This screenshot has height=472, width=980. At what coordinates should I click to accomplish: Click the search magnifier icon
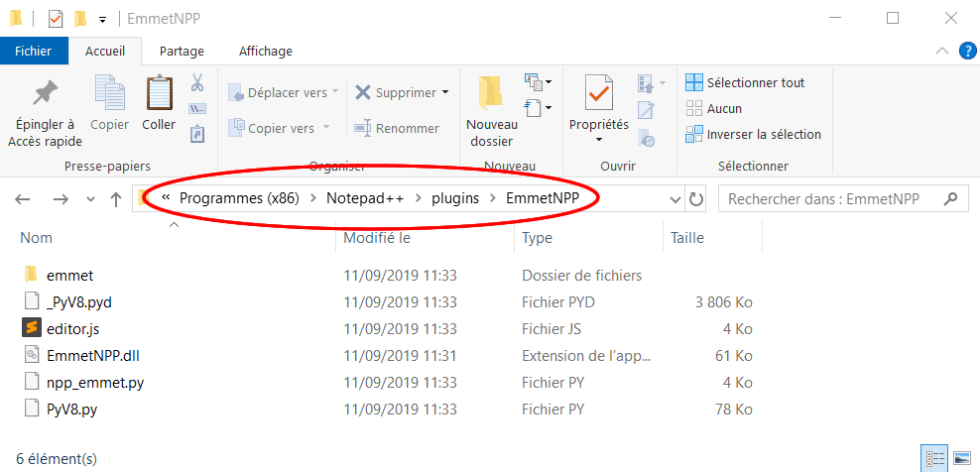[950, 199]
